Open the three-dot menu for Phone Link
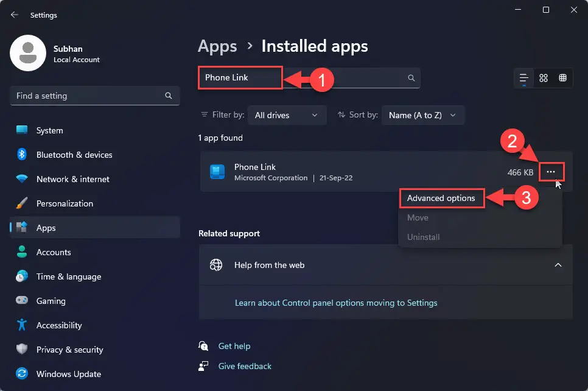588x391 pixels. coord(551,172)
